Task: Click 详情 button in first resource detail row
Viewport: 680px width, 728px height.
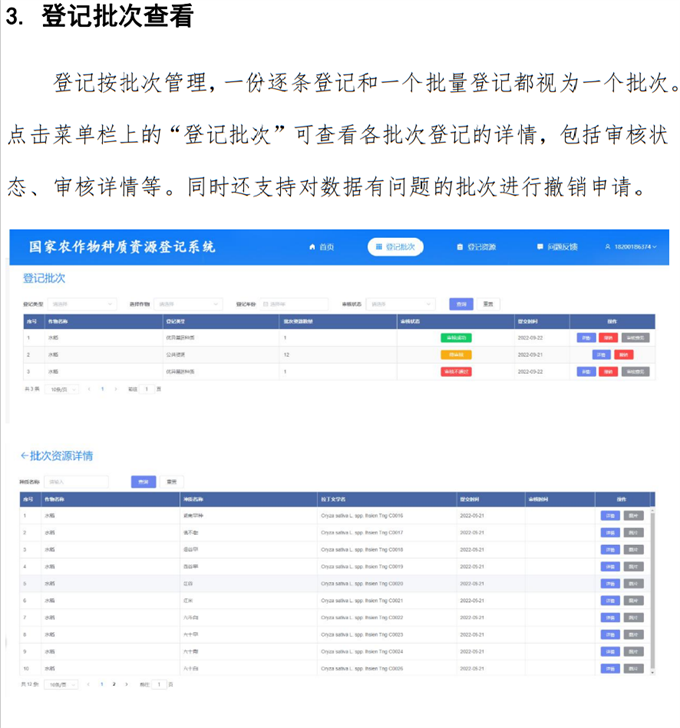Action: click(x=609, y=516)
